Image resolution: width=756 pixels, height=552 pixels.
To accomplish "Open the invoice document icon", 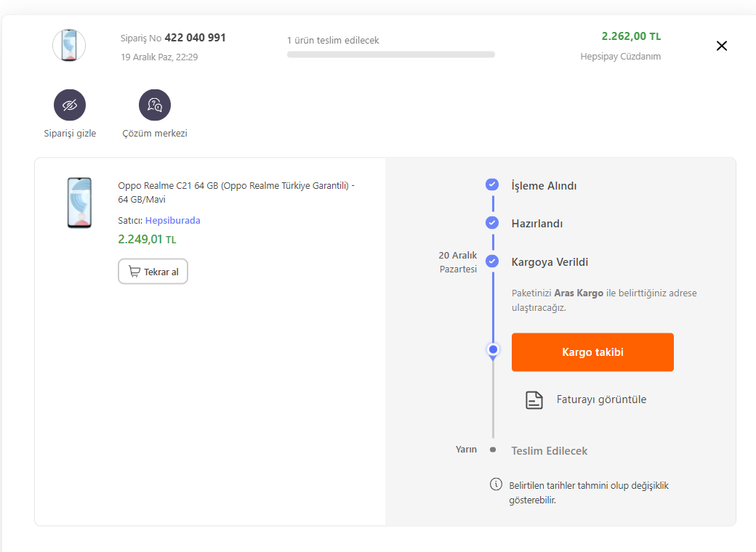I will (534, 399).
